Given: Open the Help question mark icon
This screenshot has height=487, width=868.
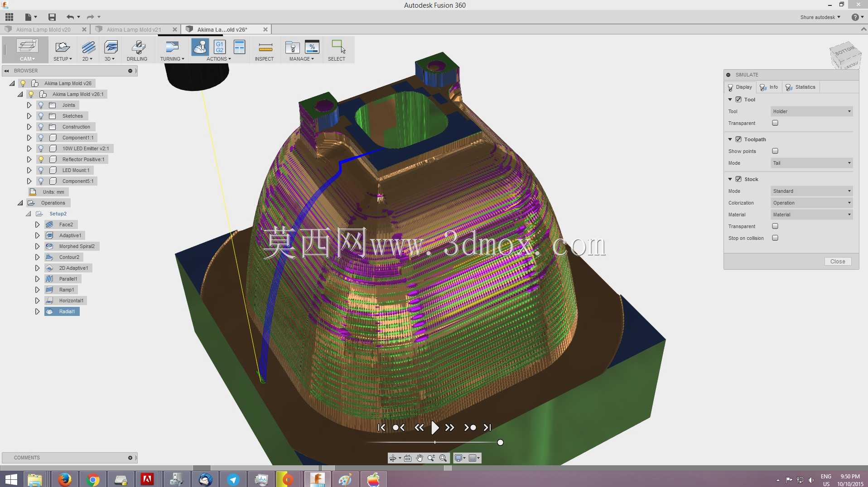Looking at the screenshot, I should 855,17.
